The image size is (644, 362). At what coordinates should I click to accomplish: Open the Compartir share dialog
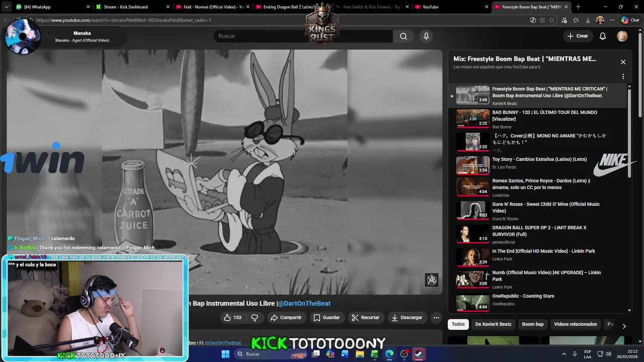coord(286,318)
